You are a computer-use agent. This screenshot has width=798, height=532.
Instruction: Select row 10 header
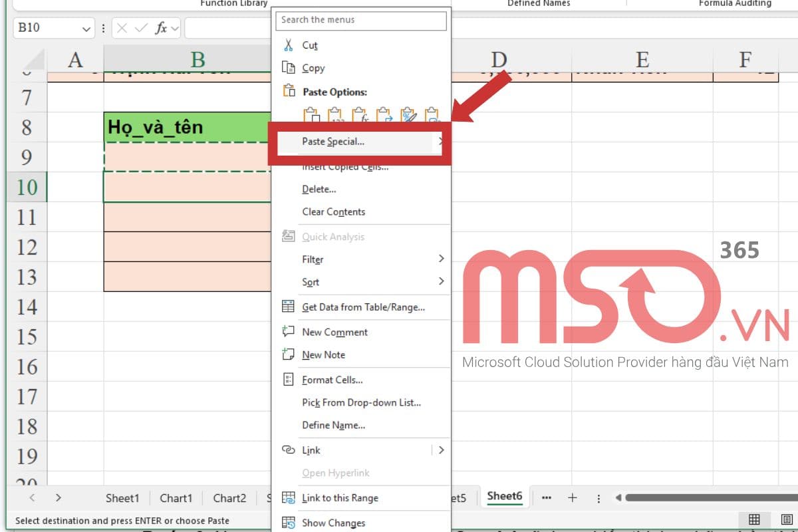click(27, 187)
